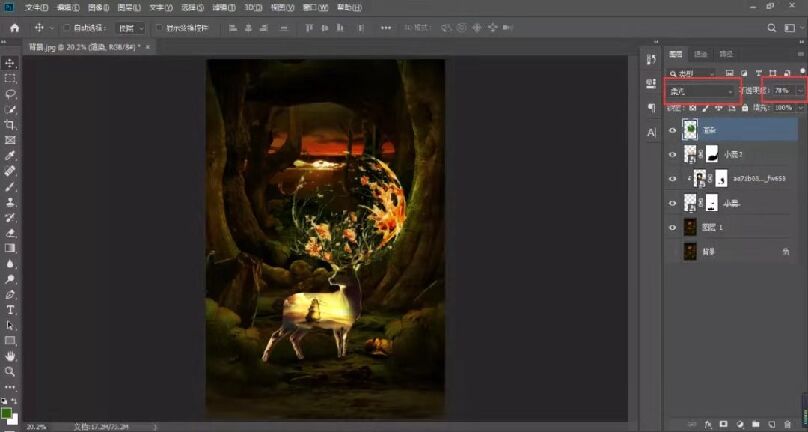The height and width of the screenshot is (432, 808).
Task: Select the Hand tool
Action: pyautogui.click(x=10, y=356)
